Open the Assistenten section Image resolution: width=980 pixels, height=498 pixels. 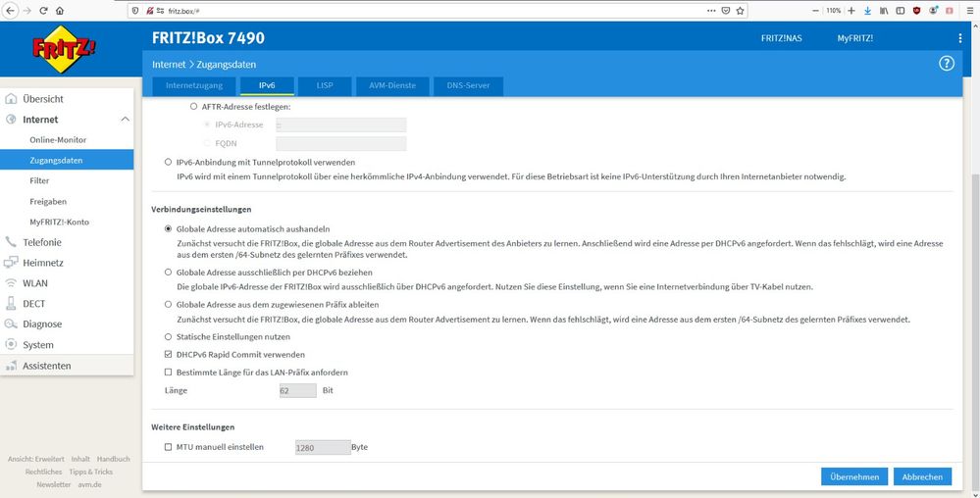(67, 366)
